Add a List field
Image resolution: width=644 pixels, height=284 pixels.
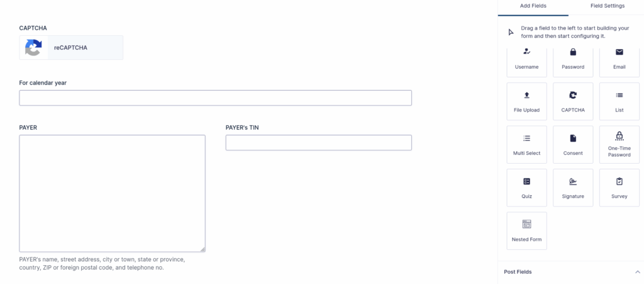619,101
